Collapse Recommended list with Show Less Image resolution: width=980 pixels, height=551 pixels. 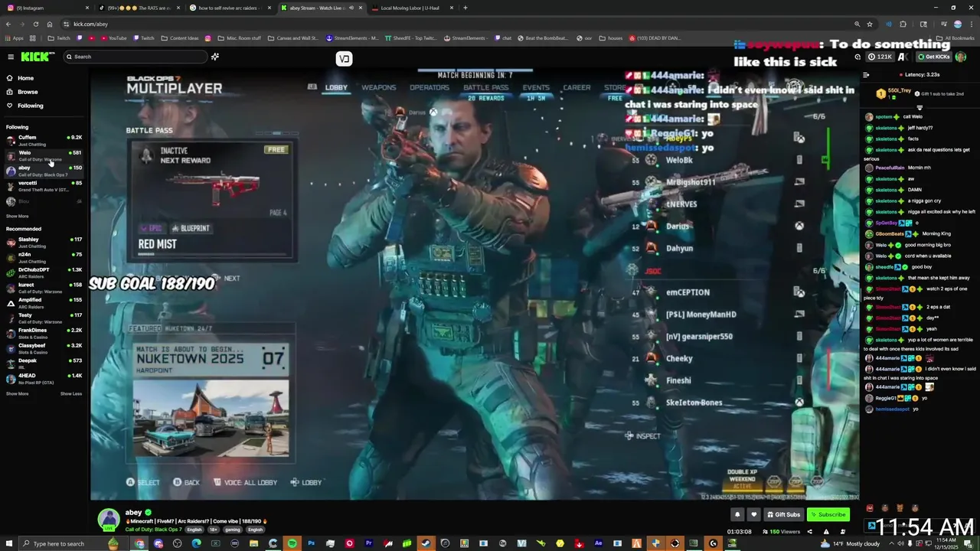71,393
